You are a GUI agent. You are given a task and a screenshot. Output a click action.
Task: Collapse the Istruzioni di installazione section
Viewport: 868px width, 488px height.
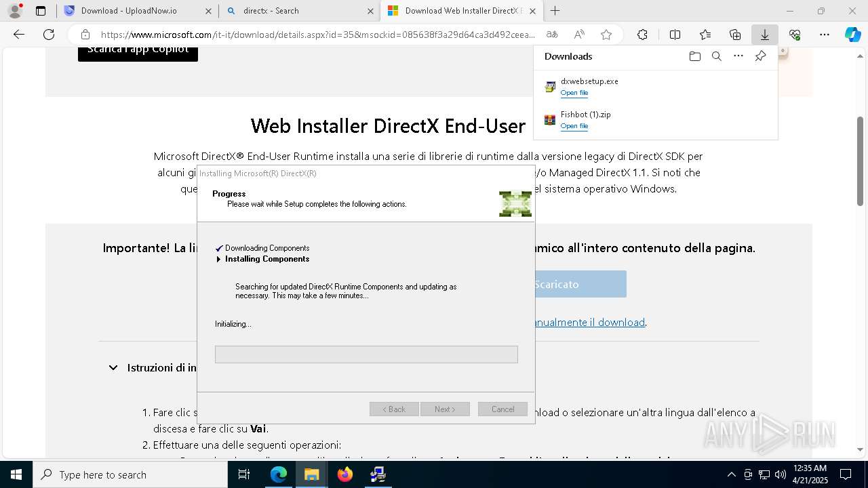click(113, 367)
